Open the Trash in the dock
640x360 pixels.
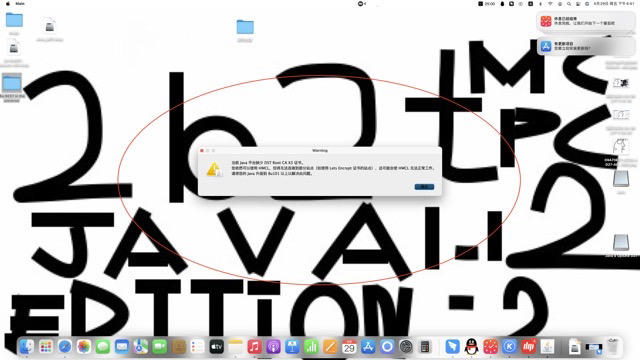click(x=613, y=347)
